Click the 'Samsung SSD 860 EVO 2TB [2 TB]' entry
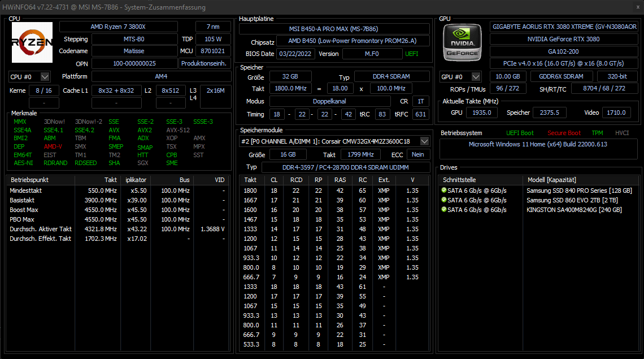The height and width of the screenshot is (359, 644). 572,200
